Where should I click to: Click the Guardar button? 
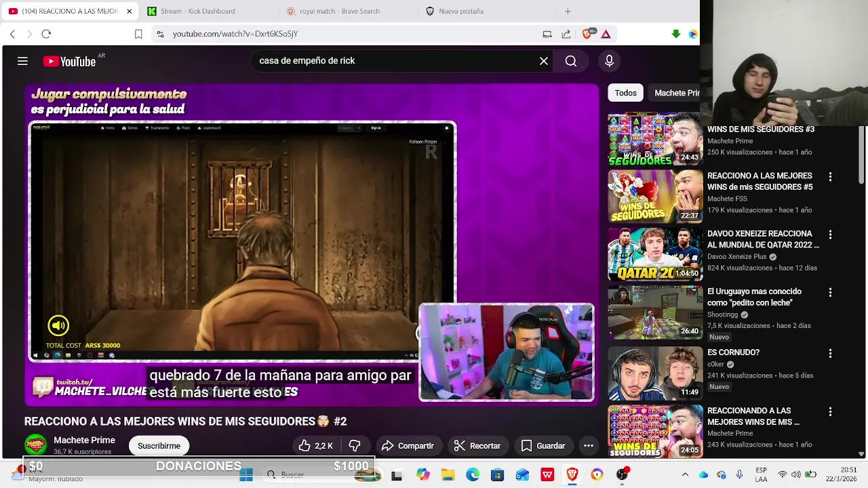[x=543, y=445]
